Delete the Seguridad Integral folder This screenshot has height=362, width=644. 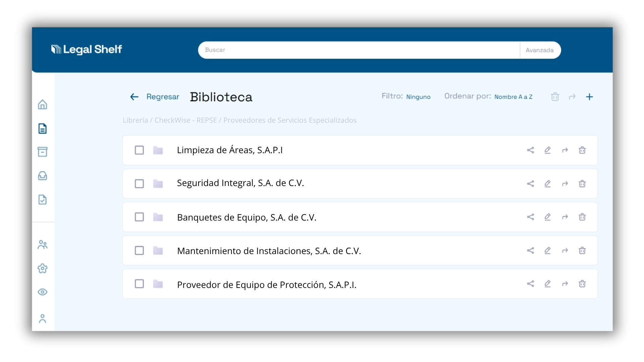tap(582, 184)
